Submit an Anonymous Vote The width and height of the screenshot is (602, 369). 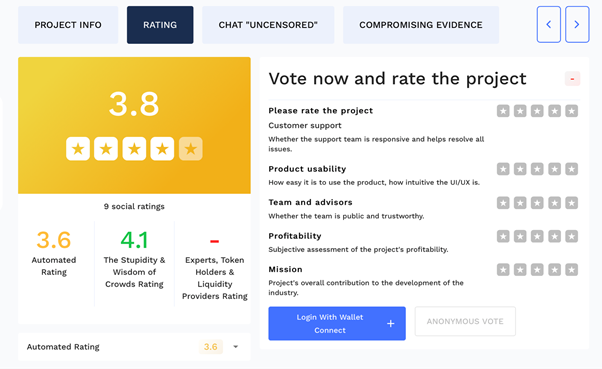coord(465,321)
